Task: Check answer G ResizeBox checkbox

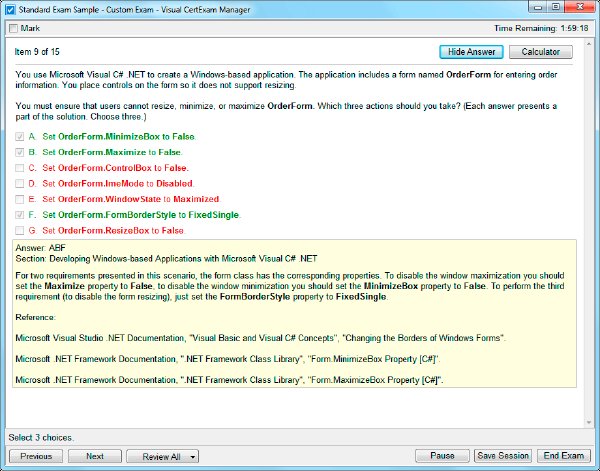Action: (20, 230)
